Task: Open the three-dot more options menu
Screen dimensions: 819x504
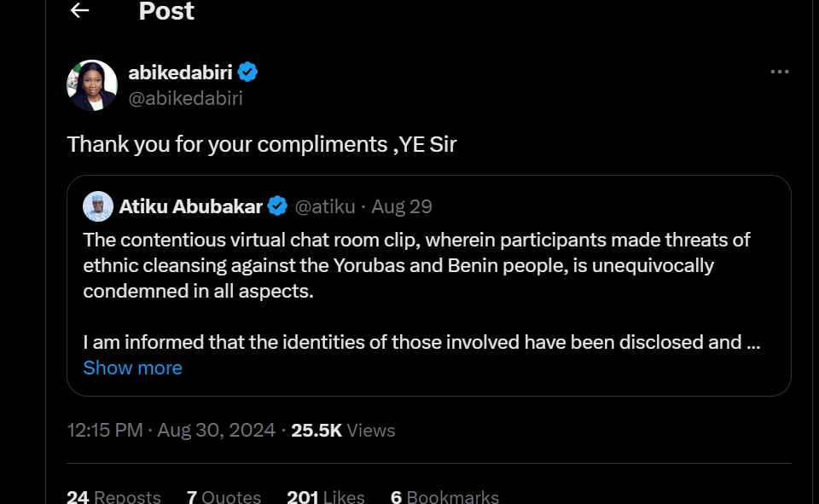Action: coord(779,72)
